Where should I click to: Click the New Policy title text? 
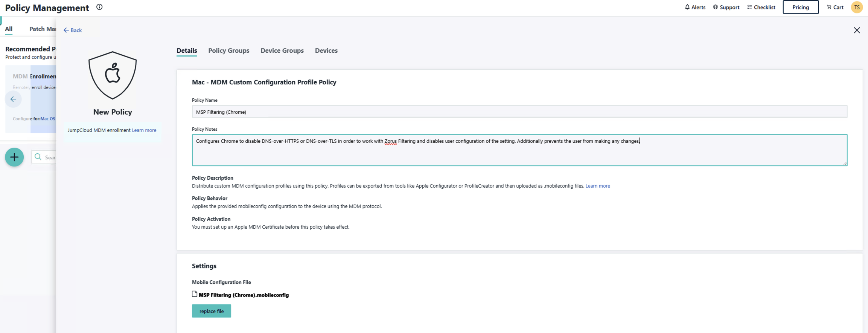[113, 112]
